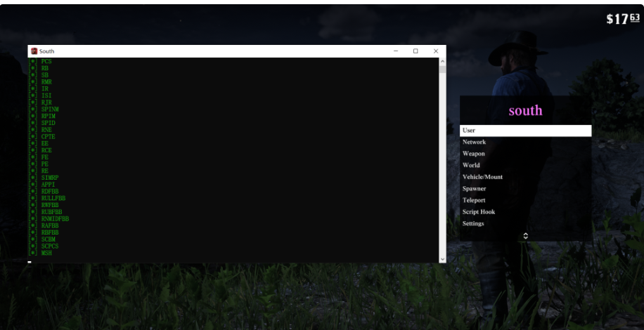This screenshot has width=644, height=330.
Task: Click the 'RAFBB' console line
Action: pyautogui.click(x=44, y=226)
